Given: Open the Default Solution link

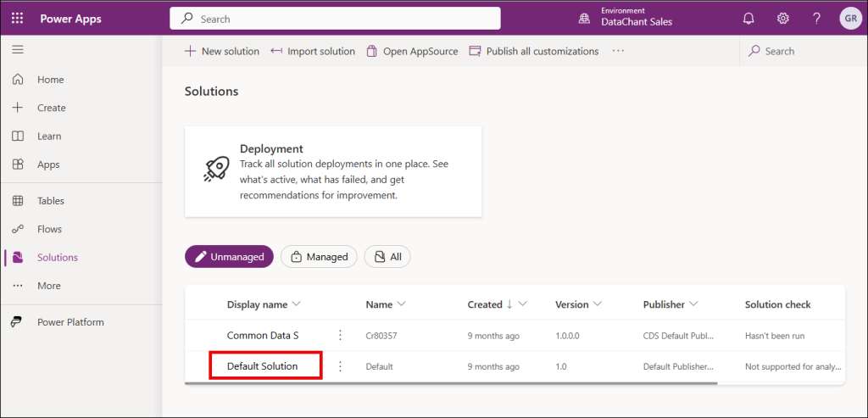Looking at the screenshot, I should 263,366.
